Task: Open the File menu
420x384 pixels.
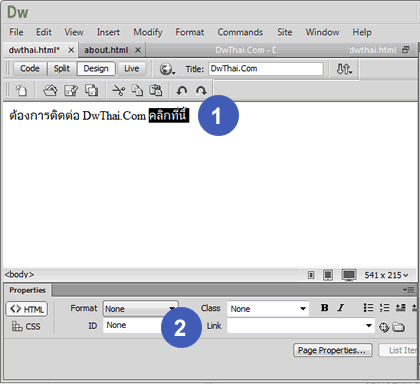Action: [16, 32]
